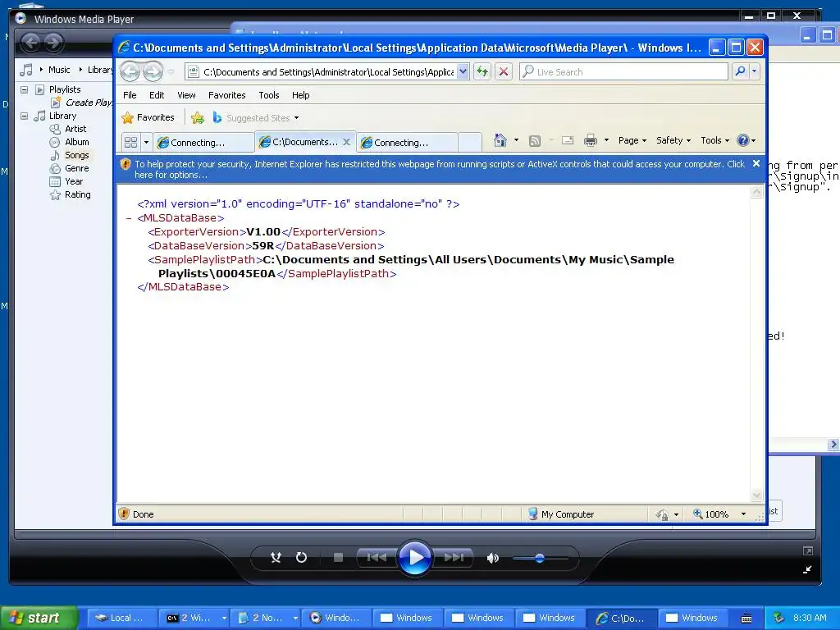Open the Help menu

(300, 95)
